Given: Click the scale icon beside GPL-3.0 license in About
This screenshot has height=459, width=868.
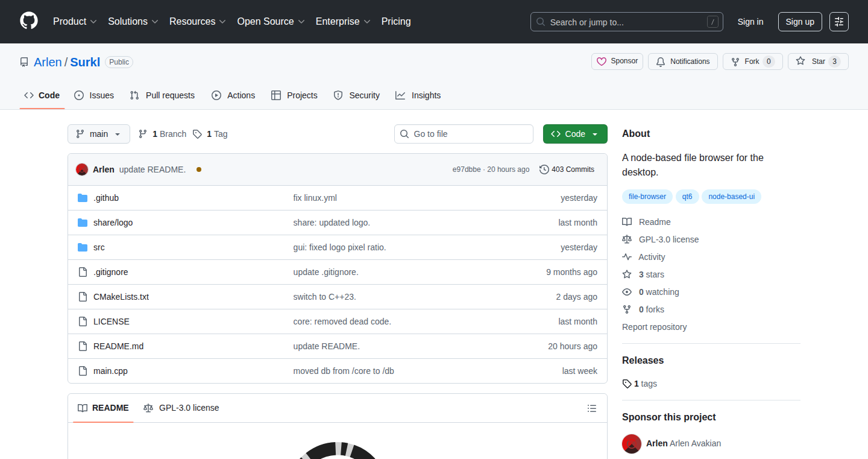Looking at the screenshot, I should (x=627, y=239).
